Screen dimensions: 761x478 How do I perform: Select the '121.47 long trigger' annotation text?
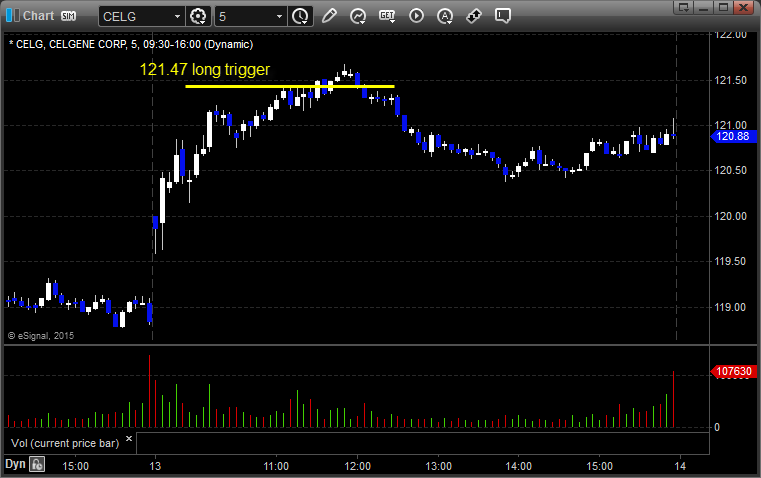(x=204, y=69)
